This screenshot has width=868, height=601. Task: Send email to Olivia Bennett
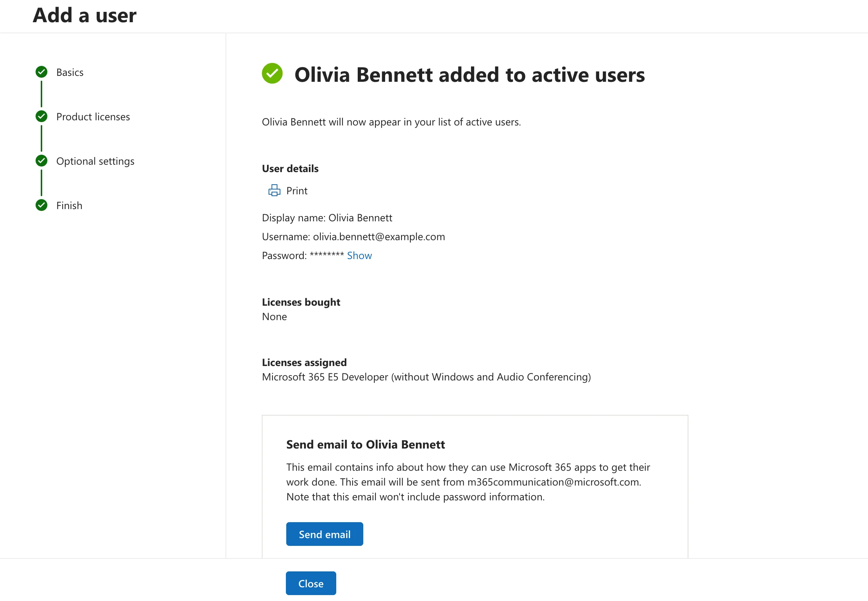tap(325, 534)
